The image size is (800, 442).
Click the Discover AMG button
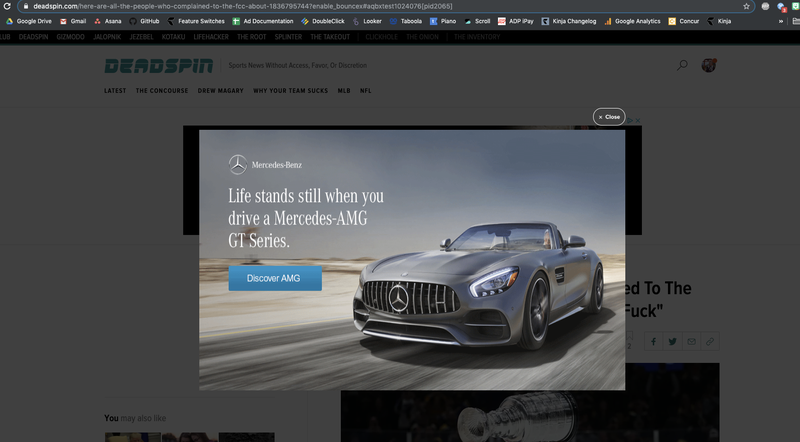(x=275, y=278)
